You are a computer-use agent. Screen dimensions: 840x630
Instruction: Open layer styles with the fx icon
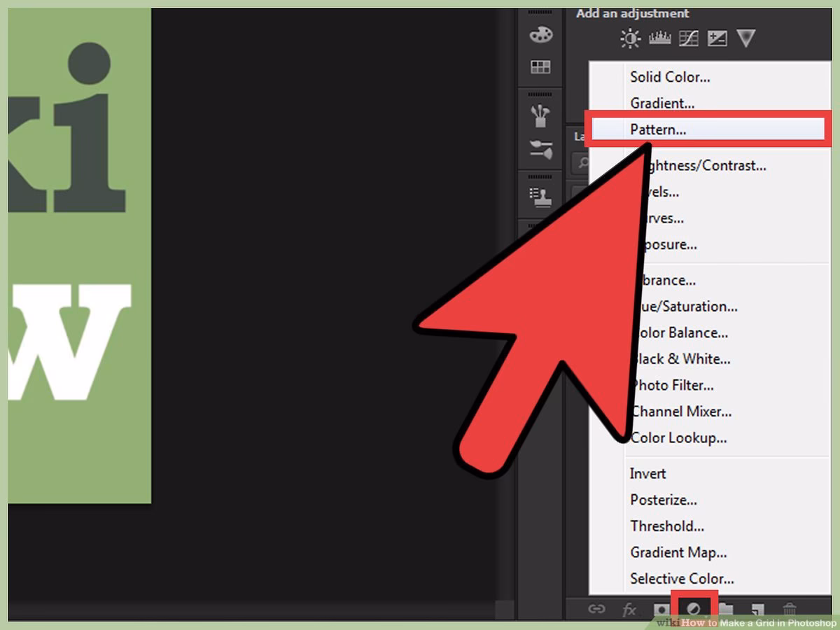[631, 609]
